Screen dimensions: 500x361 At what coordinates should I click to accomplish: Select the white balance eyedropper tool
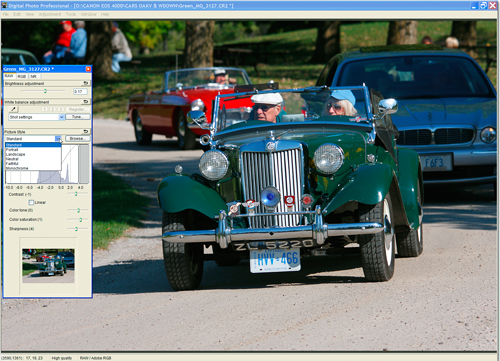(x=14, y=109)
